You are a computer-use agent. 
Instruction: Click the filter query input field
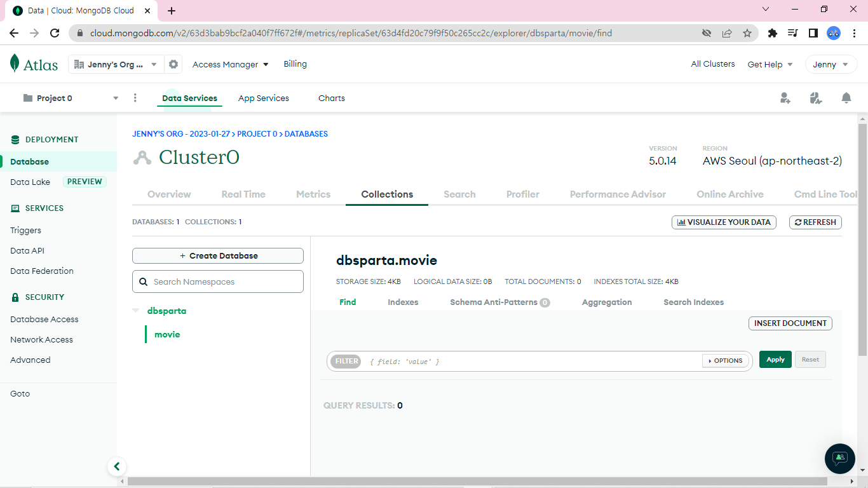(532, 361)
